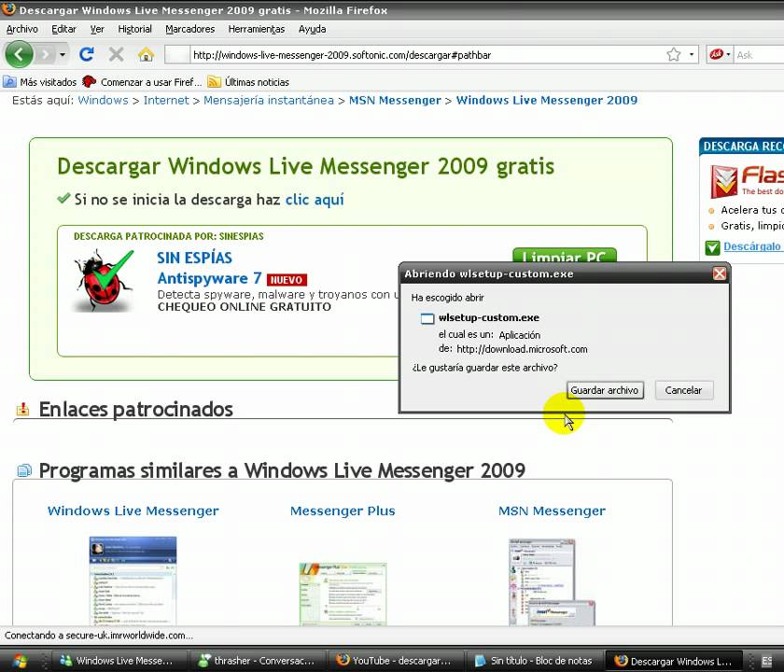Open the Historial menu
Image resolution: width=784 pixels, height=672 pixels.
(x=134, y=29)
